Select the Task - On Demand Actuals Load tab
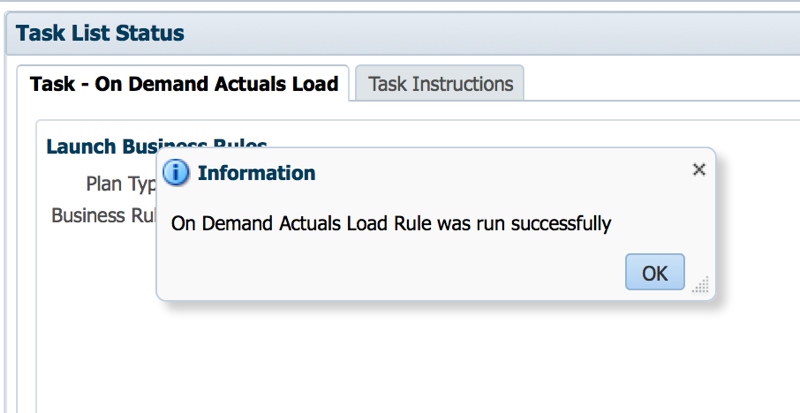Image resolution: width=800 pixels, height=413 pixels. coord(184,84)
